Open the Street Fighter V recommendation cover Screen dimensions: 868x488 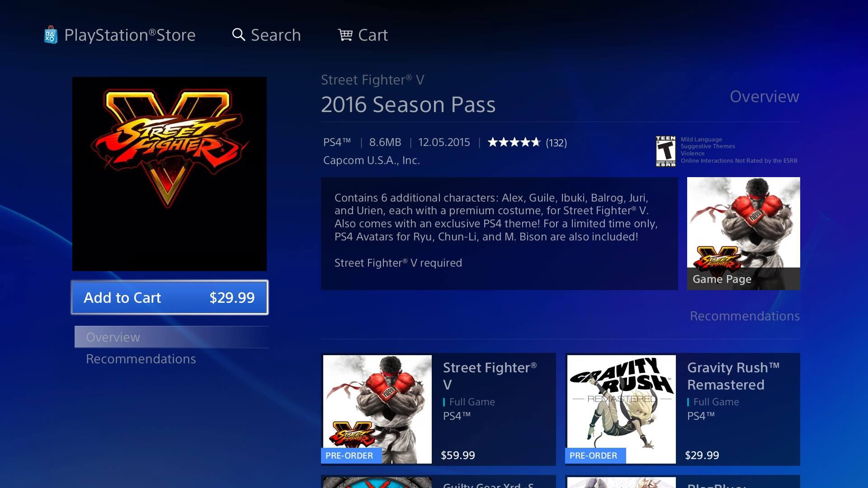pyautogui.click(x=377, y=409)
